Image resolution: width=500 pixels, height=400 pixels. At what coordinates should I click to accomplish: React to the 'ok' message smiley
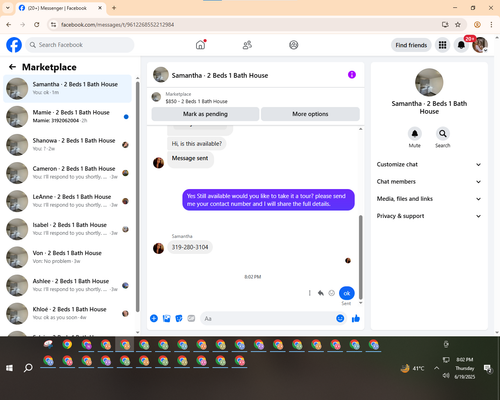point(331,293)
